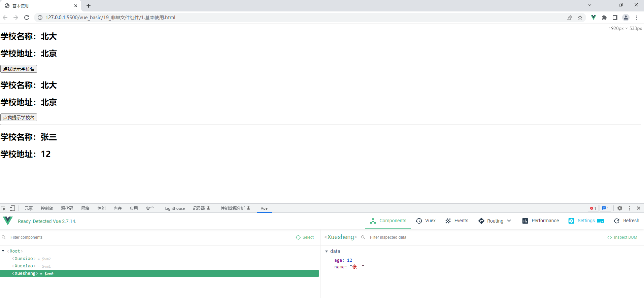Open the Events view
Screen dimensions: 644x298
coord(457,221)
